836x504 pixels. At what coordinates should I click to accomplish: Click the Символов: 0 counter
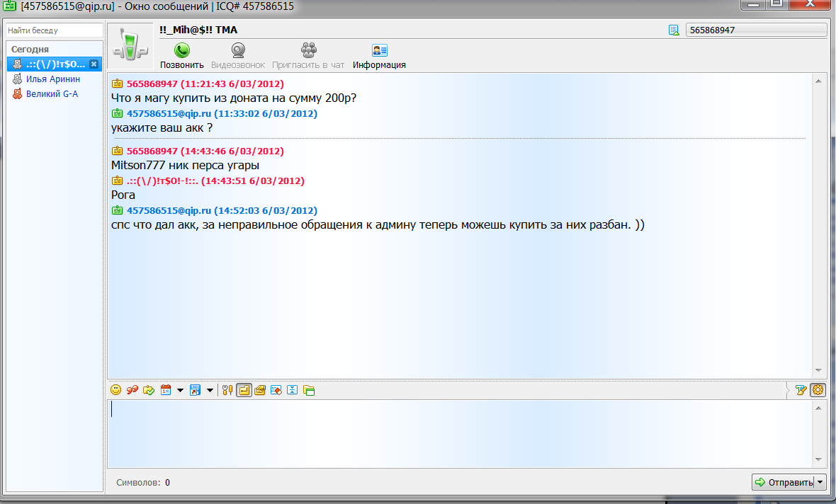[x=143, y=483]
